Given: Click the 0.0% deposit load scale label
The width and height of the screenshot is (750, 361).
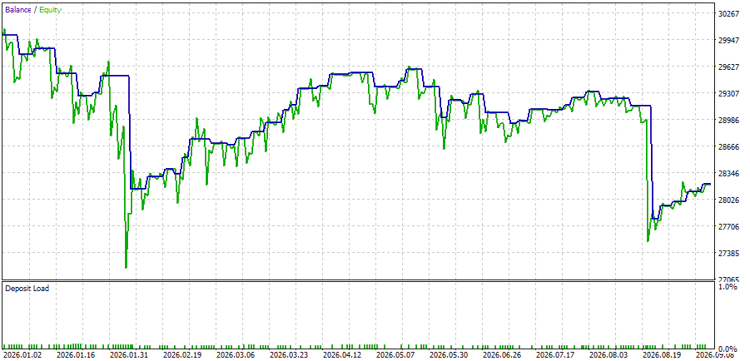Looking at the screenshot, I should tap(728, 349).
